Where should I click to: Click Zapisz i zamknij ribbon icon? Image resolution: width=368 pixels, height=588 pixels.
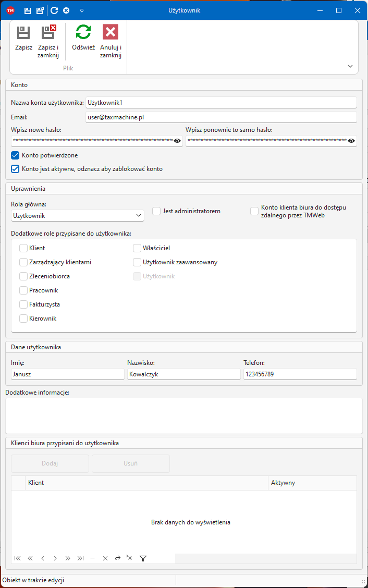(48, 33)
